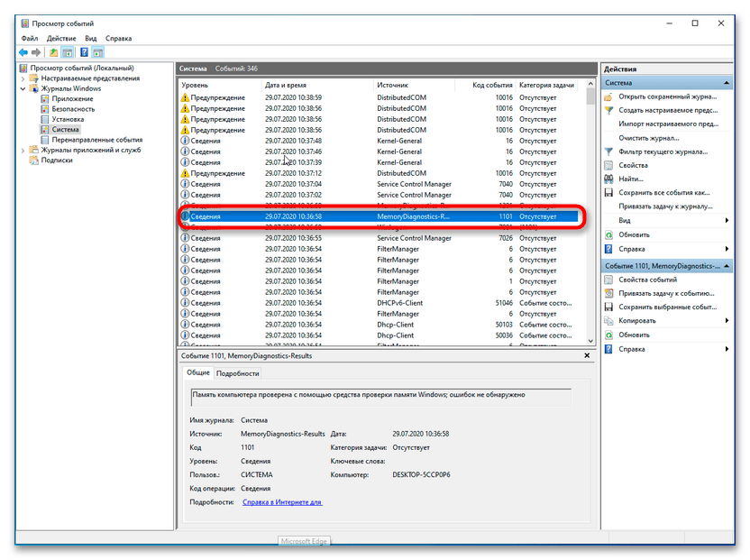Click the binoculars Find icon
This screenshot has height=560, width=750.
click(610, 179)
